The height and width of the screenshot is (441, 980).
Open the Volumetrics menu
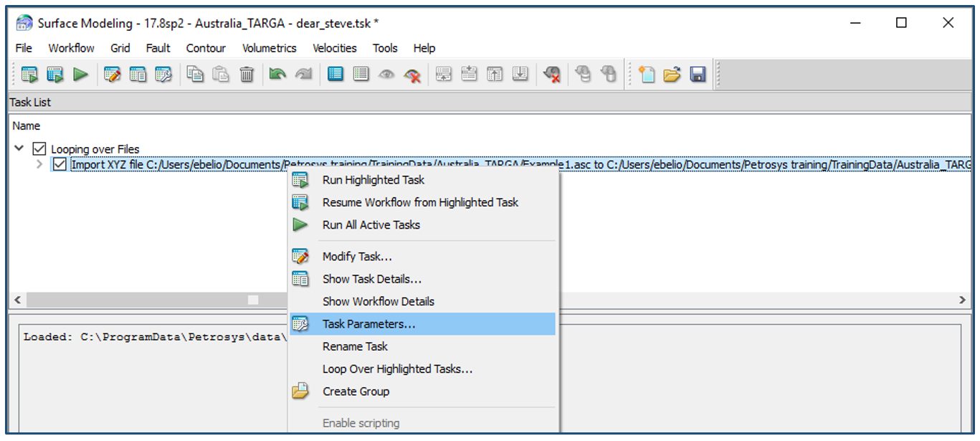(x=269, y=48)
